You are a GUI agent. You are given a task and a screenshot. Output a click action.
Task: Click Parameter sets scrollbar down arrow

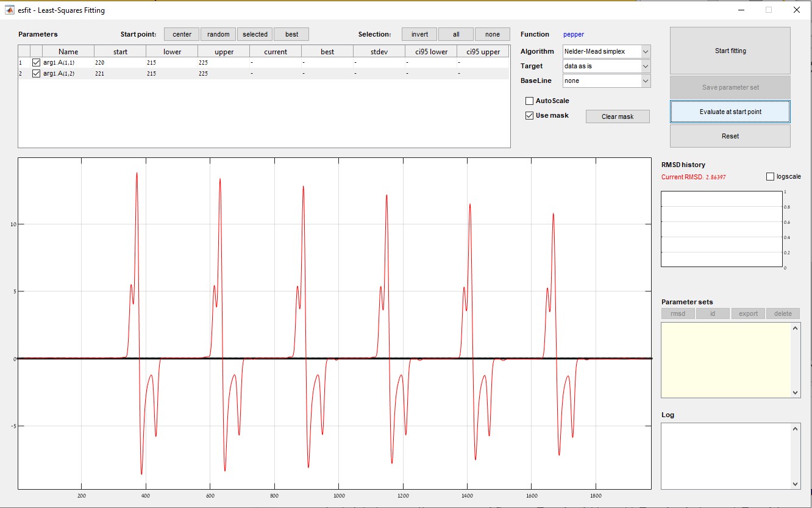click(796, 393)
